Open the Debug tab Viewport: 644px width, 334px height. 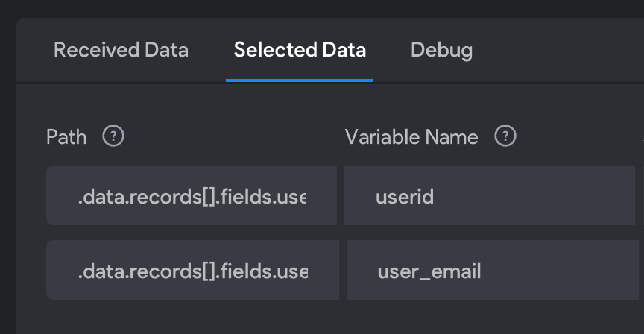pyautogui.click(x=441, y=51)
